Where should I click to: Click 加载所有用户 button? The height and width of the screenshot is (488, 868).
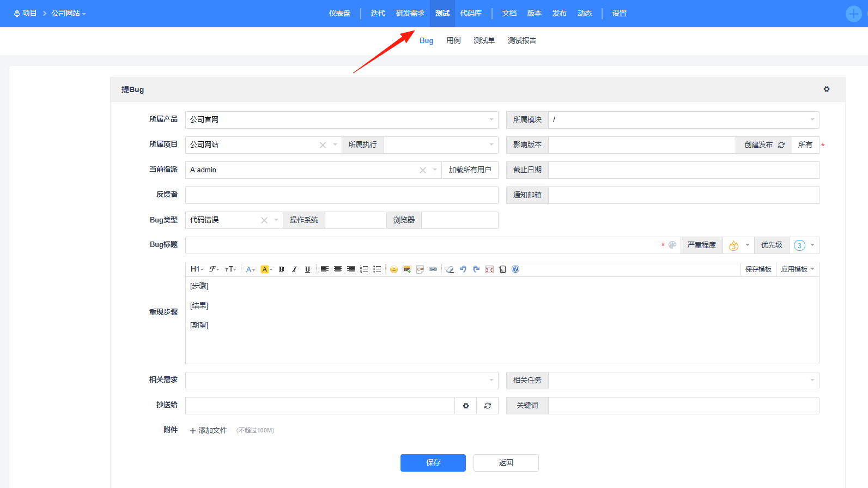(x=470, y=170)
